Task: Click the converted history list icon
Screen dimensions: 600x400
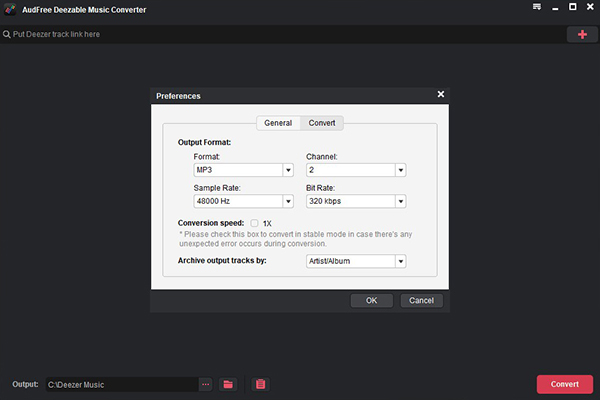Action: tap(261, 384)
